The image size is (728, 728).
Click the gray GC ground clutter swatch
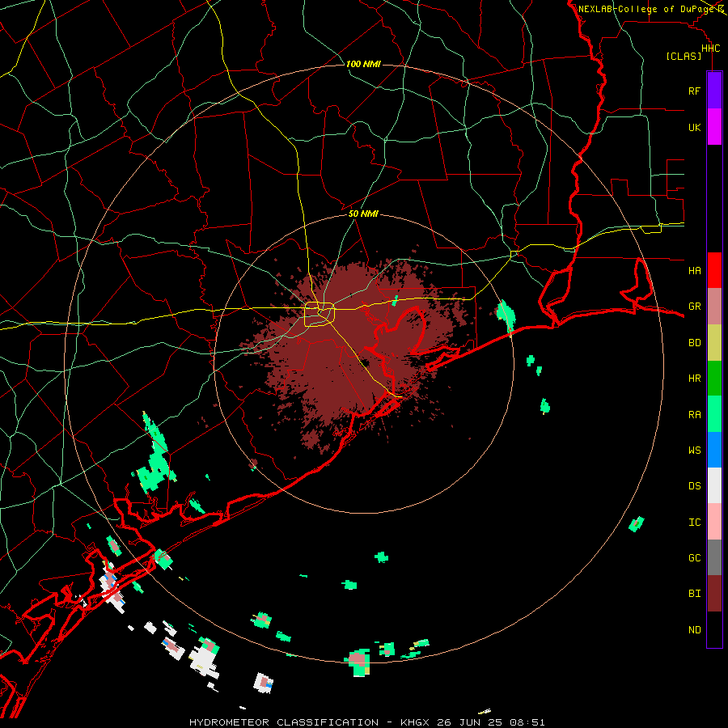(x=714, y=557)
